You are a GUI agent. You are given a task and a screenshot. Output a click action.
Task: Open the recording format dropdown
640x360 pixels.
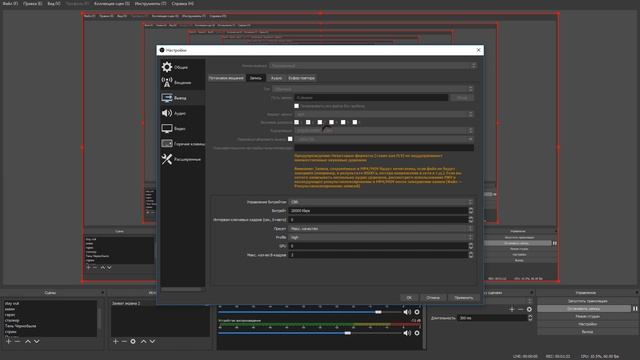point(384,114)
